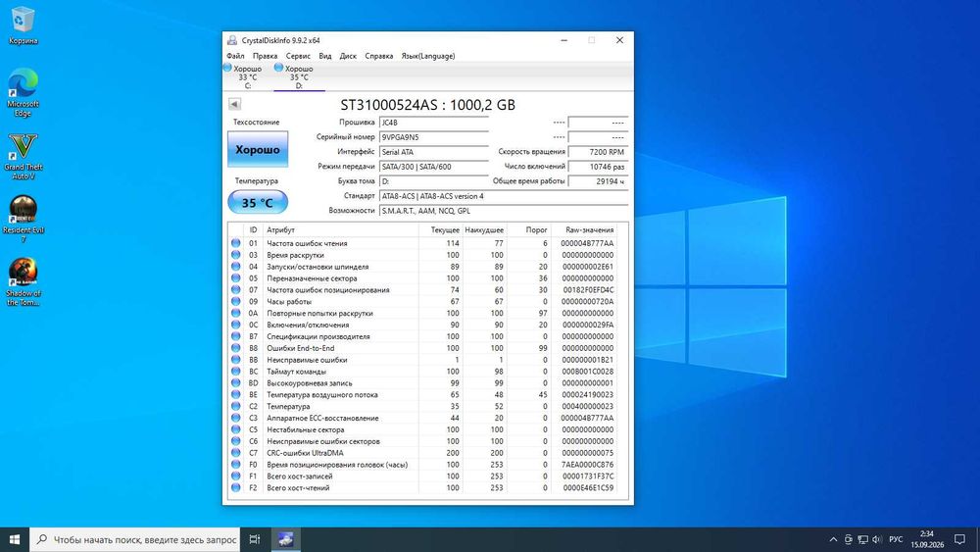Image resolution: width=980 pixels, height=552 pixels.
Task: Select the Высокоуровневая запись row
Action: [422, 383]
